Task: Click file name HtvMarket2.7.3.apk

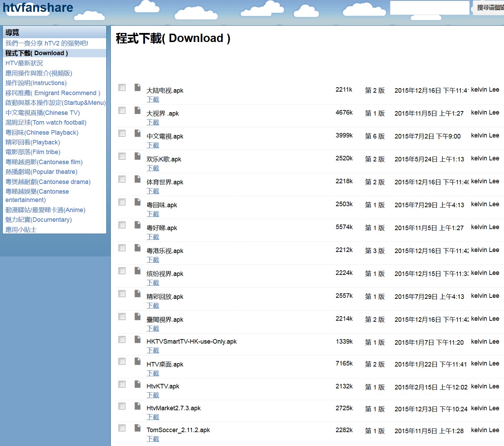Action: pos(174,408)
